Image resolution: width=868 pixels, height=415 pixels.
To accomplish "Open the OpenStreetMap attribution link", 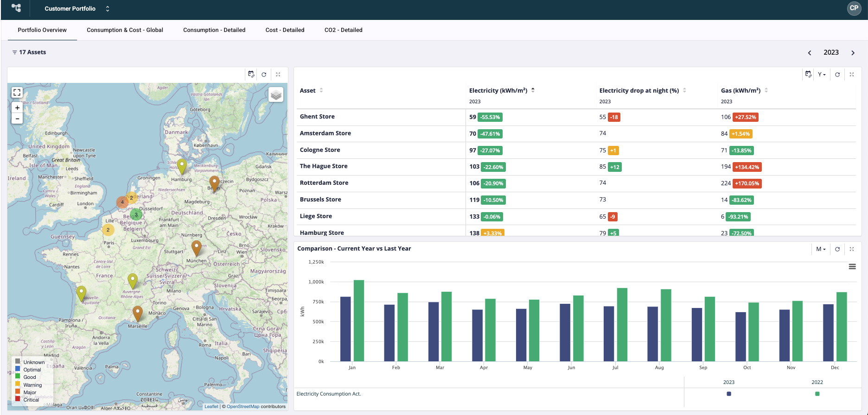I will pos(243,407).
